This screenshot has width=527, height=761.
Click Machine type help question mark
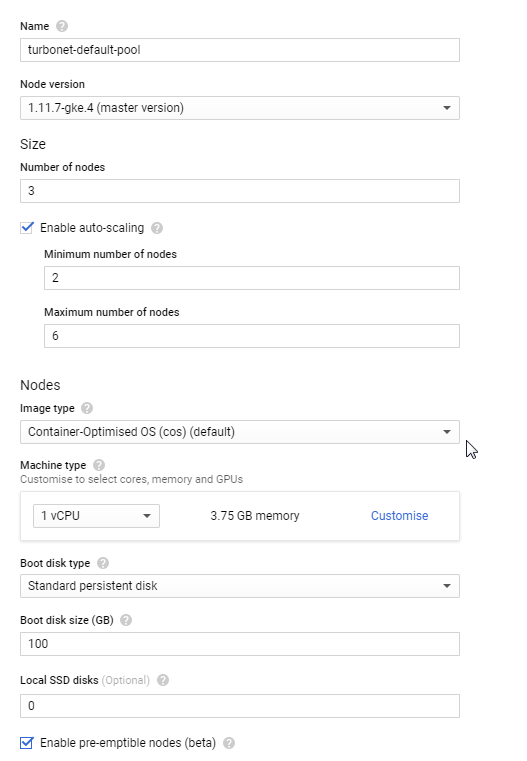pos(99,465)
